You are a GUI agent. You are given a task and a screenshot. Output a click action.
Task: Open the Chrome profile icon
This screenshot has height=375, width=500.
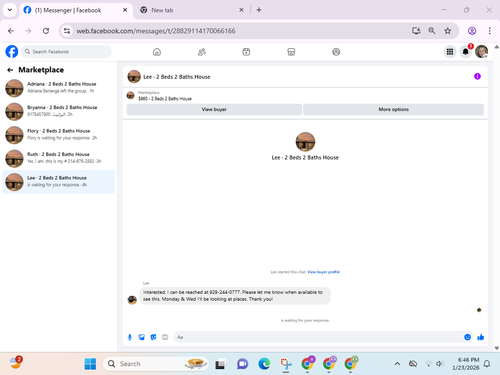click(472, 31)
